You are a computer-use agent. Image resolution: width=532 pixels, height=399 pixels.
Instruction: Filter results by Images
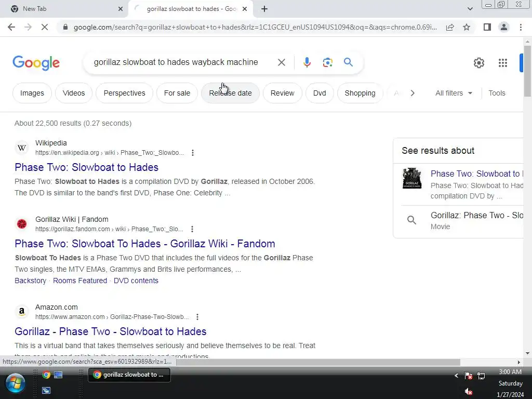coord(32,93)
